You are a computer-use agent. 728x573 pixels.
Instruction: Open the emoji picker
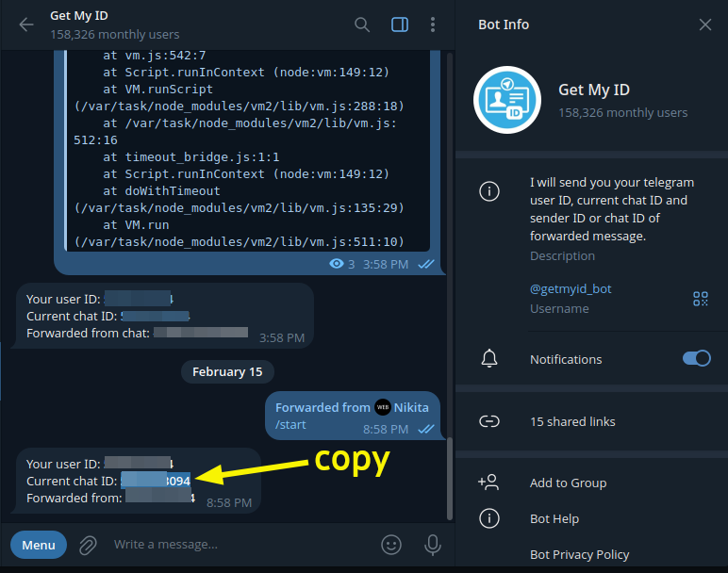[391, 545]
